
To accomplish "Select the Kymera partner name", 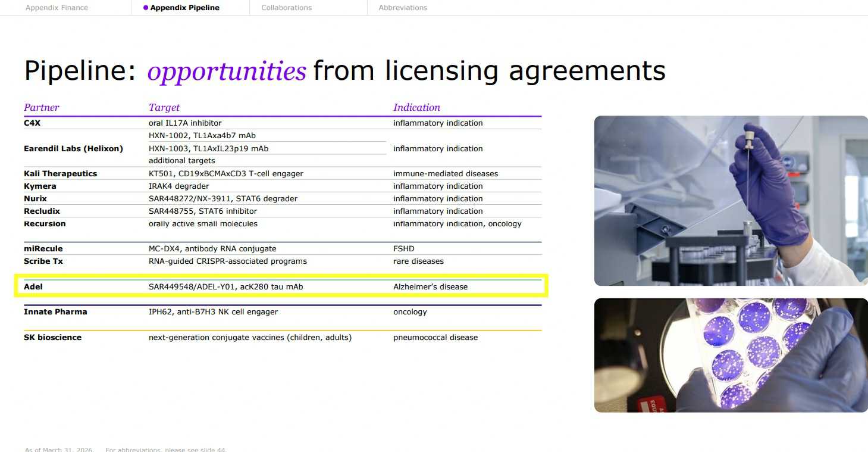I will [40, 186].
